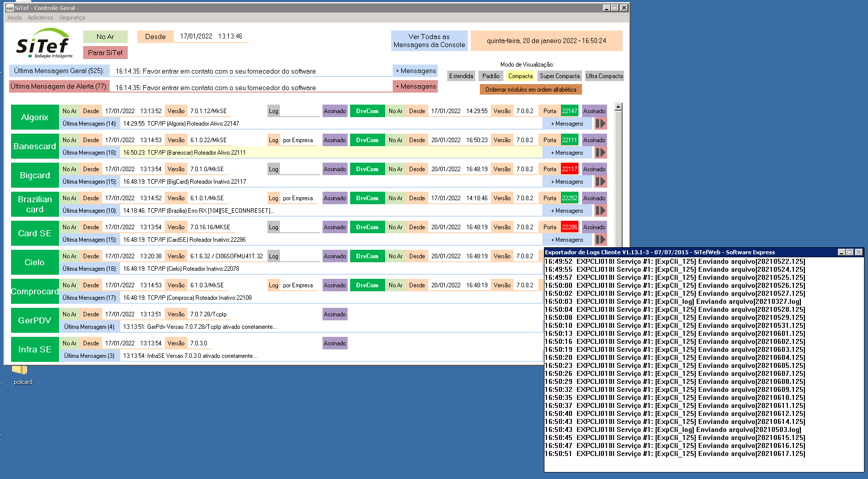Open the Aplicativos menu
The height and width of the screenshot is (479, 868).
[x=41, y=18]
